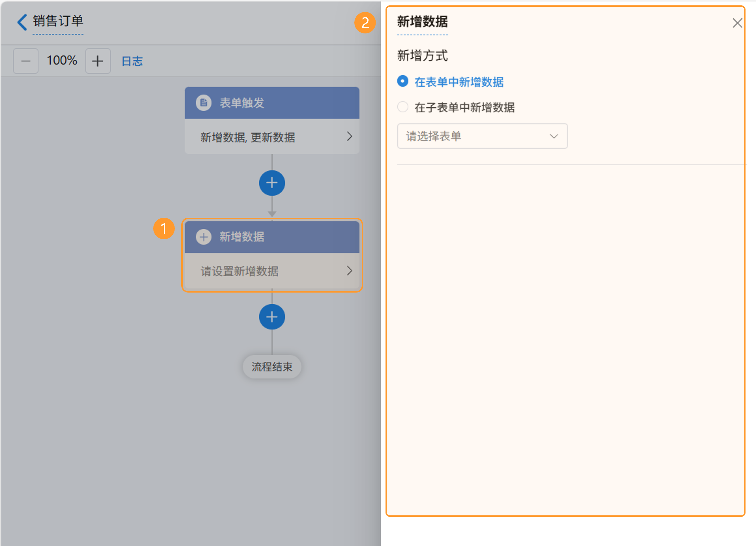Click the plus circle icon in 新增数据 node

[x=204, y=237]
